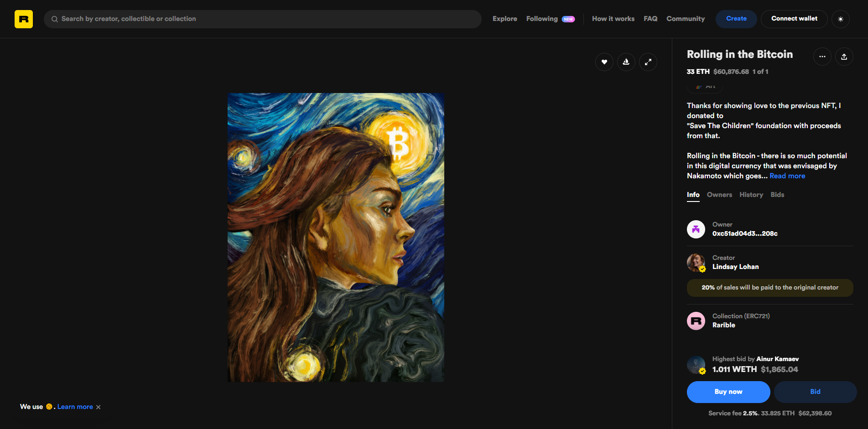Expand artwork to fullscreen
The height and width of the screenshot is (429, 868).
pyautogui.click(x=648, y=62)
